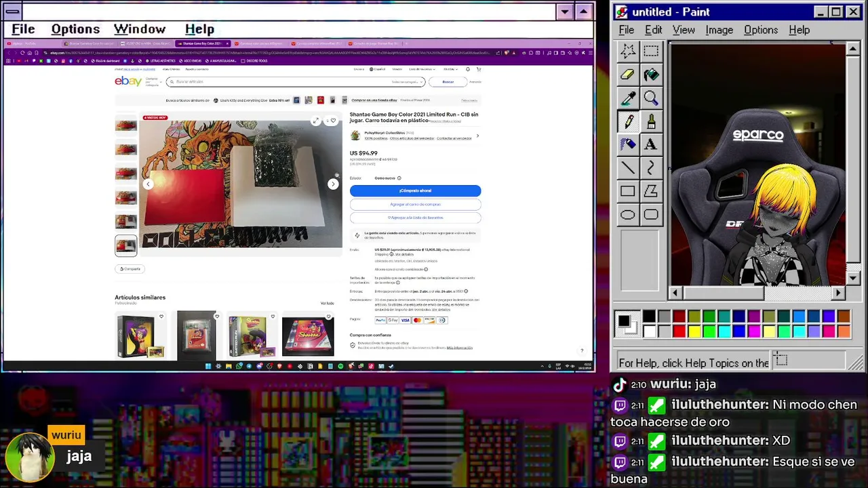Click the eBay logo
This screenshot has height=488, width=868.
click(x=127, y=81)
